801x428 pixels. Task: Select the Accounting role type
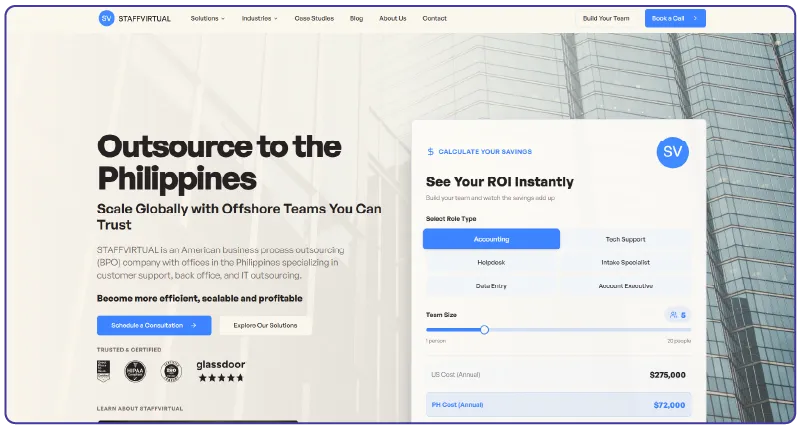coord(491,239)
